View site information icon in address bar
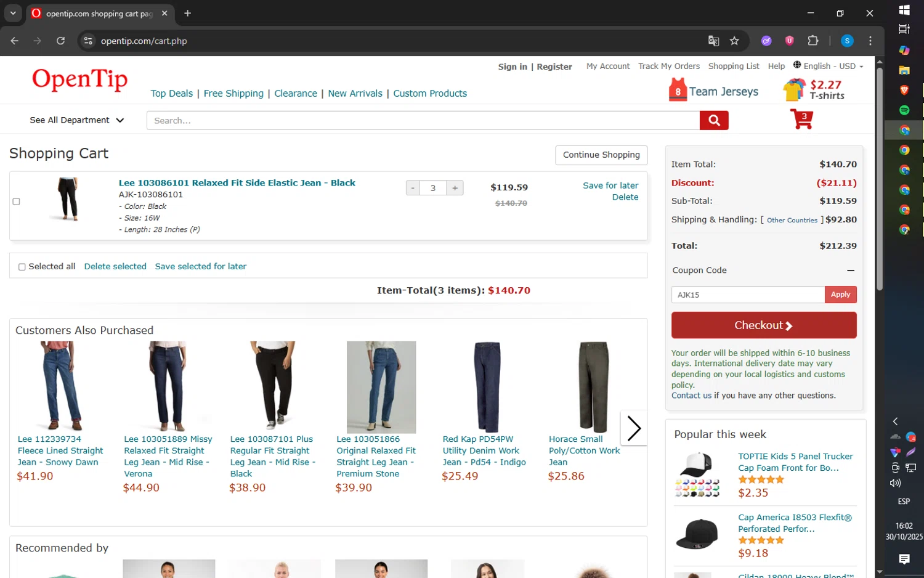The width and height of the screenshot is (924, 578). (88, 41)
